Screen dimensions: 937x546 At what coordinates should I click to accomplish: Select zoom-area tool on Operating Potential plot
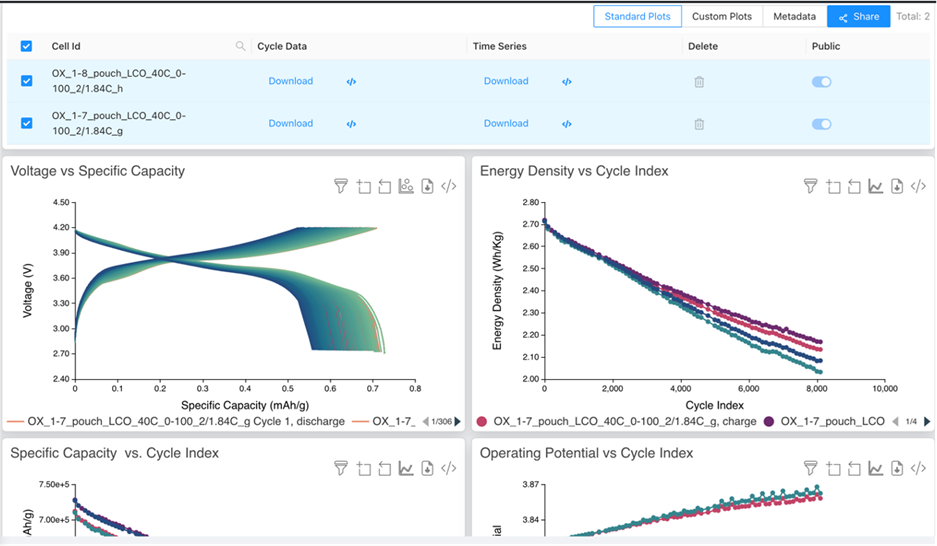[x=833, y=468]
